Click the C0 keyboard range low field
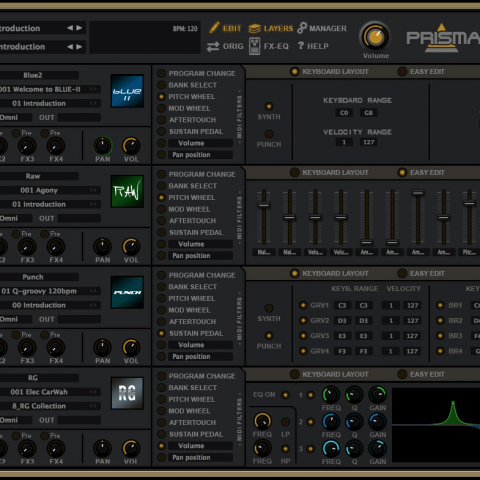The image size is (480, 480). (344, 113)
